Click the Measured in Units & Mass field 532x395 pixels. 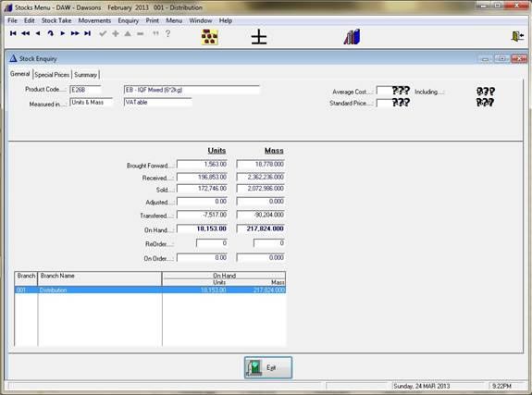pos(92,102)
